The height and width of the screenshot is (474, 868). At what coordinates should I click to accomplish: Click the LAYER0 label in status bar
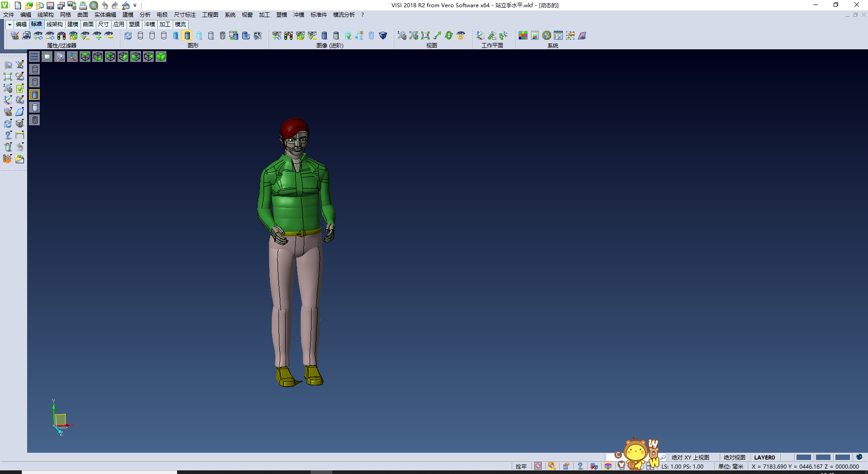(x=764, y=457)
